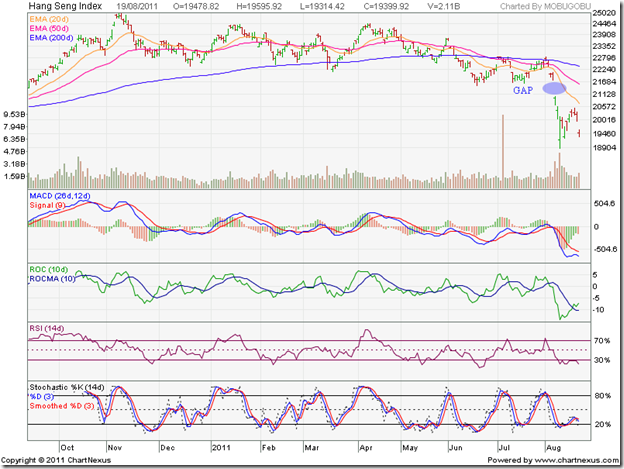Click the price axis value '25020'
624x469 pixels.
(604, 13)
